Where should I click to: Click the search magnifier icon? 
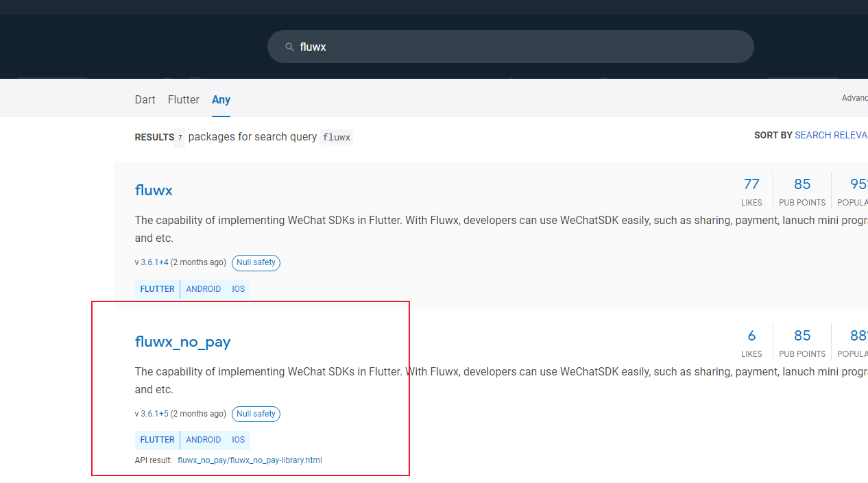[x=289, y=47]
